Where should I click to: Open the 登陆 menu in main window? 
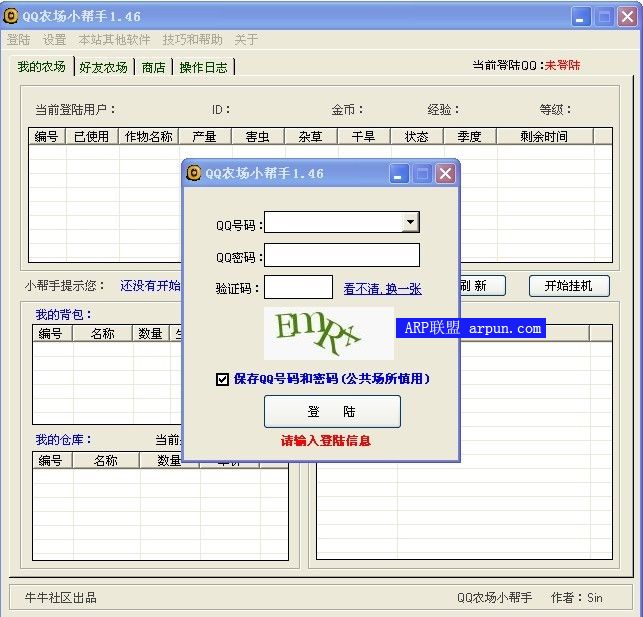pos(18,40)
